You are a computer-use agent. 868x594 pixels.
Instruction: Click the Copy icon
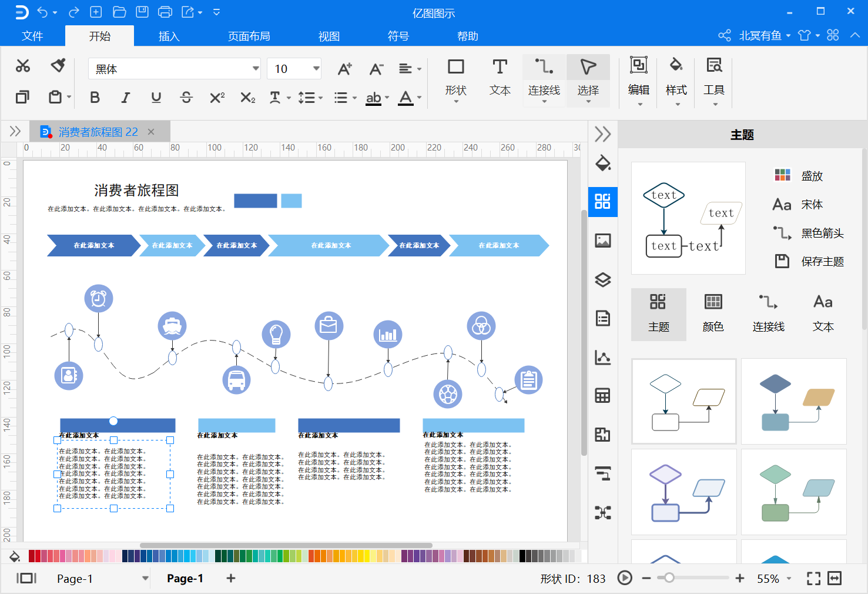click(22, 96)
